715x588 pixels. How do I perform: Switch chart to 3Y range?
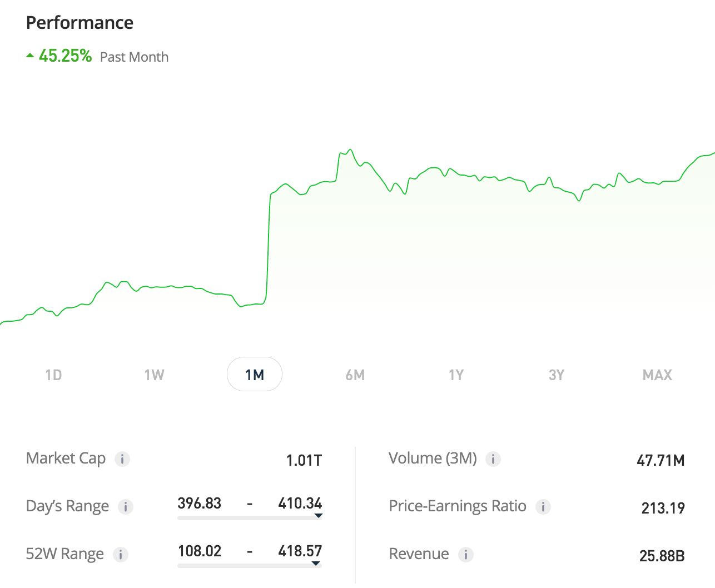tap(557, 375)
